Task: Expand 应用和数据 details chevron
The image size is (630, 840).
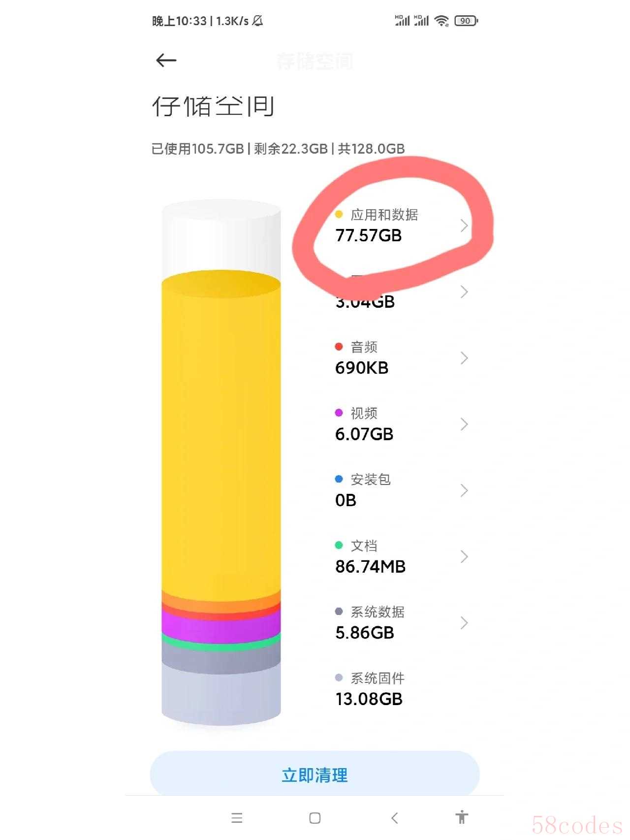Action: pos(464,226)
